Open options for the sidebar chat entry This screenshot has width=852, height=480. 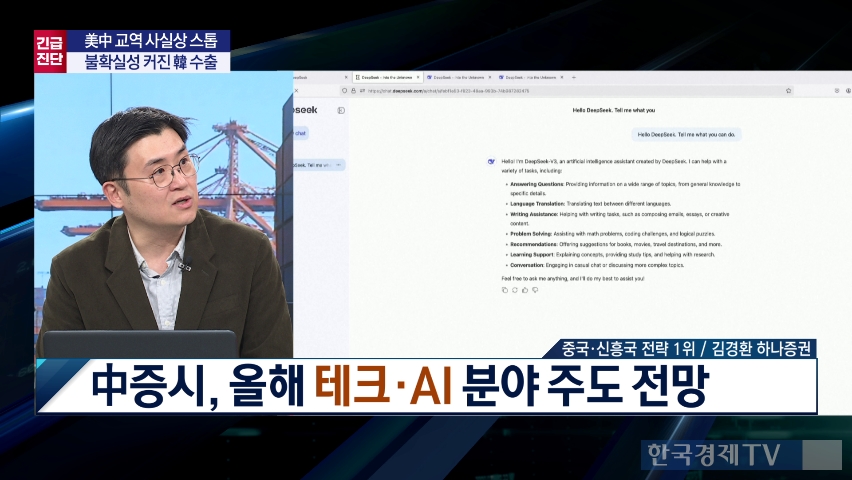[x=338, y=164]
